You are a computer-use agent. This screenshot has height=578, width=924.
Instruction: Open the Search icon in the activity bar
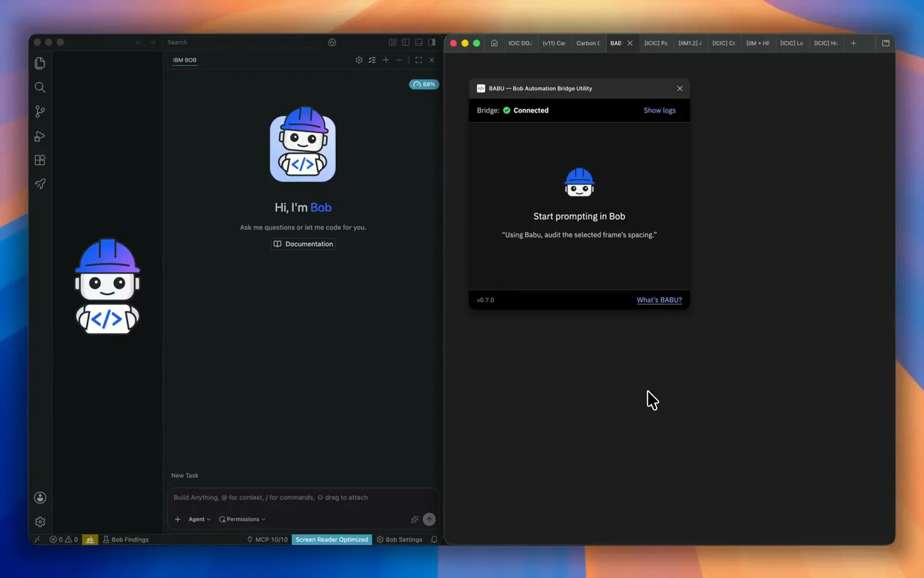(x=40, y=87)
